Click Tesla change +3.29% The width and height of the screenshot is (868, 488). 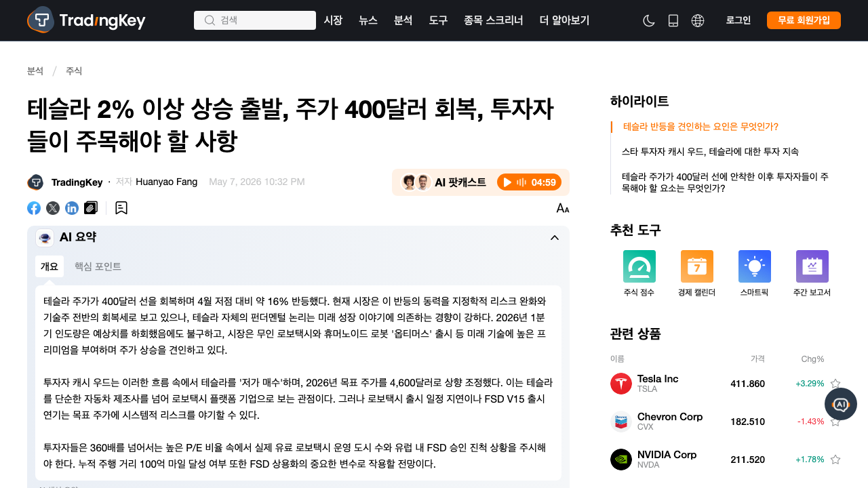(x=810, y=384)
